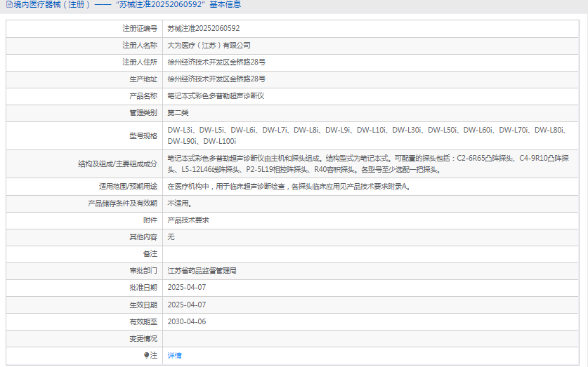
Task: Click the registrant name 大为医疗（江苏）有限公司
Action: pyautogui.click(x=209, y=46)
